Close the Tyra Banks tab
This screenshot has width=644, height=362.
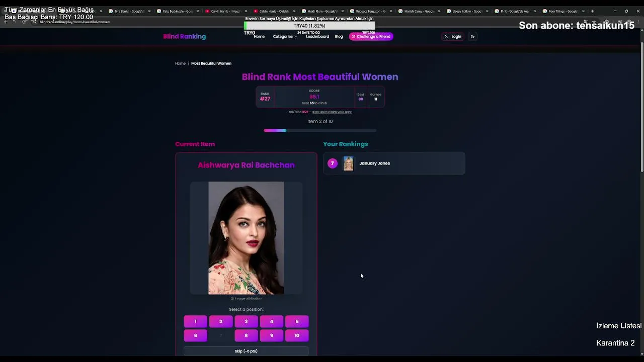pos(149,11)
